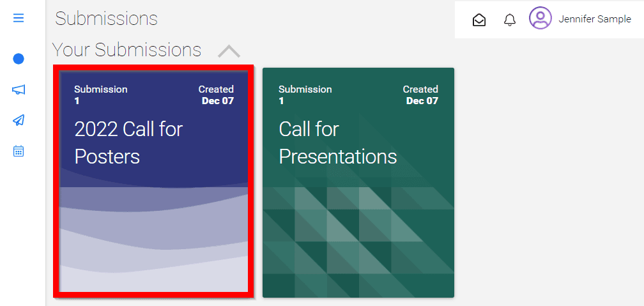Open the megaphone announcements icon
Image resolution: width=644 pixels, height=306 pixels.
[19, 89]
